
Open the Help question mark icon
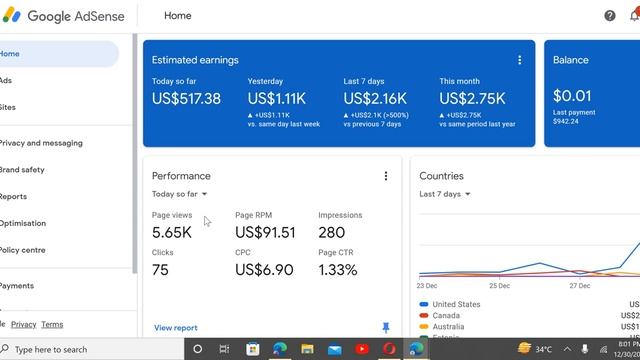click(x=610, y=16)
